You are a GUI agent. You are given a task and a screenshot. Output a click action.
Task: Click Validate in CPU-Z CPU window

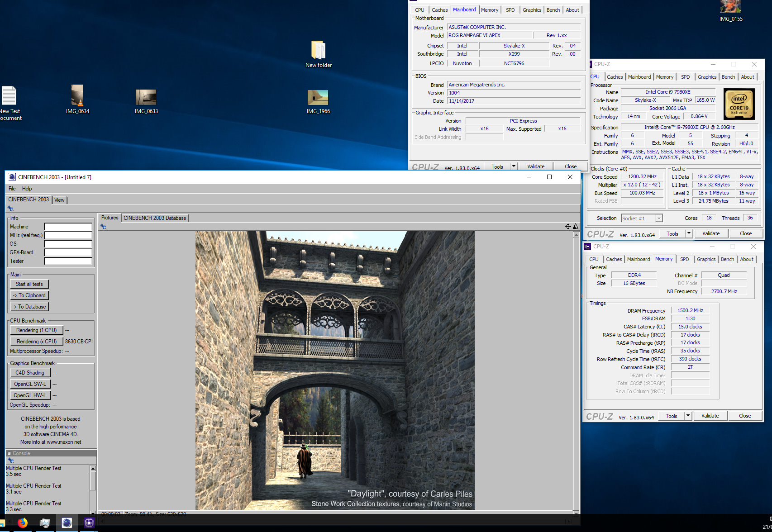[711, 233]
